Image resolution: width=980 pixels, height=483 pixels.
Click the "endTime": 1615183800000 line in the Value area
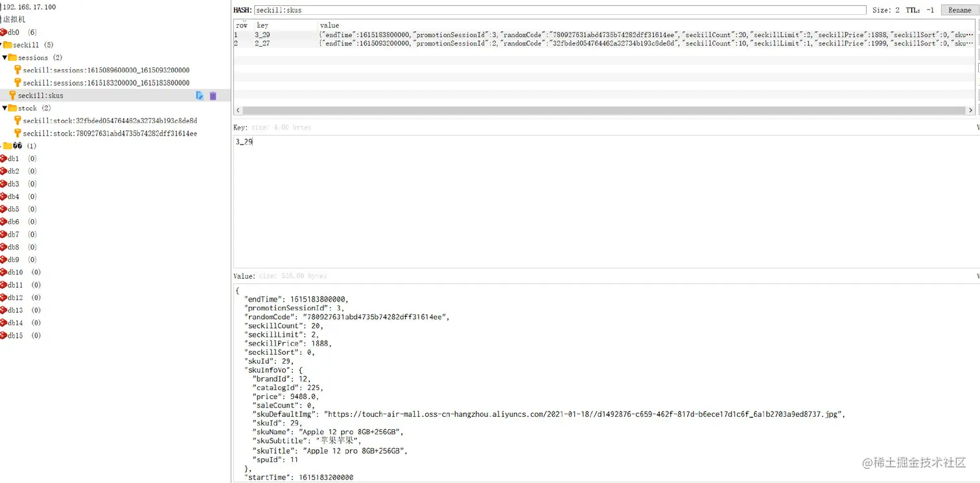tap(296, 300)
